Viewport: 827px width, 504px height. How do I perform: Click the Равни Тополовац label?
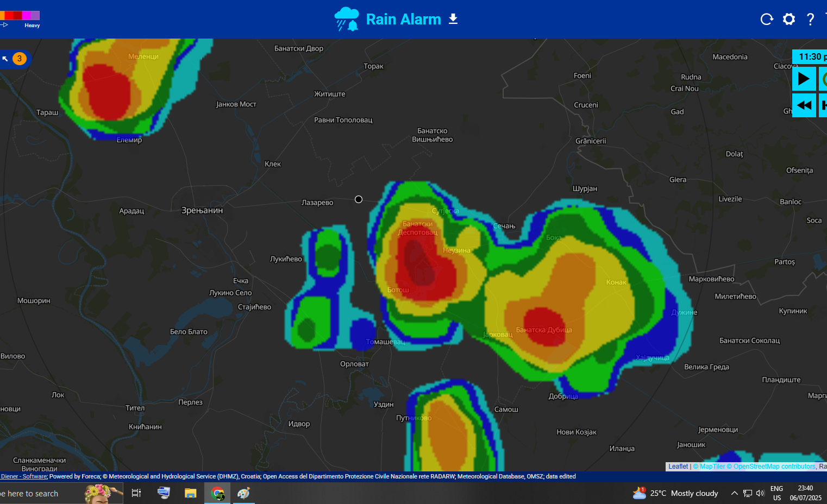pos(343,120)
